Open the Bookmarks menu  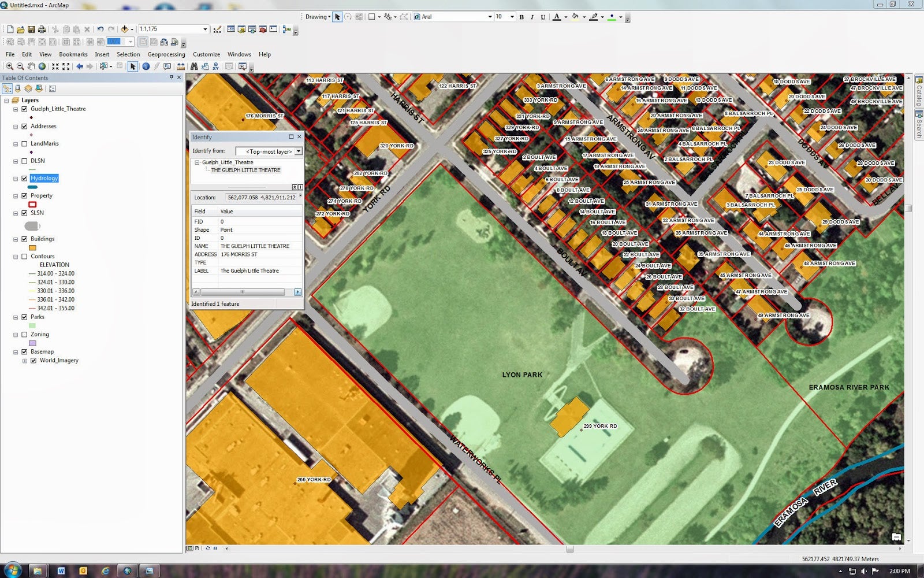coord(73,54)
